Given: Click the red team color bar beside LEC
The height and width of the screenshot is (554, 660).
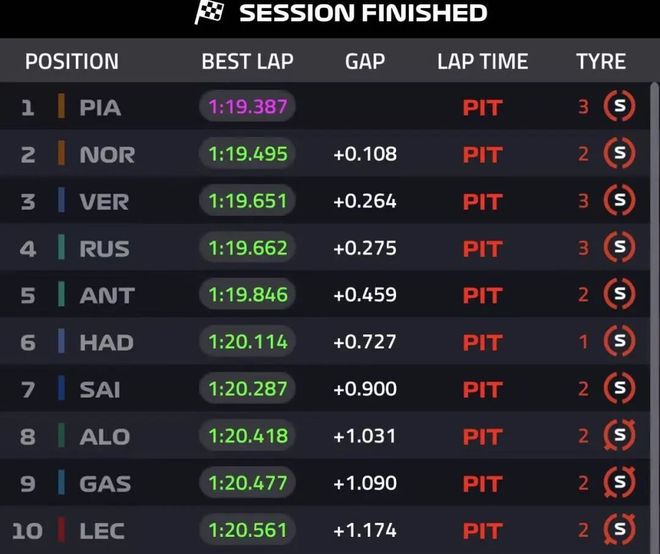Looking at the screenshot, I should pos(61,530).
